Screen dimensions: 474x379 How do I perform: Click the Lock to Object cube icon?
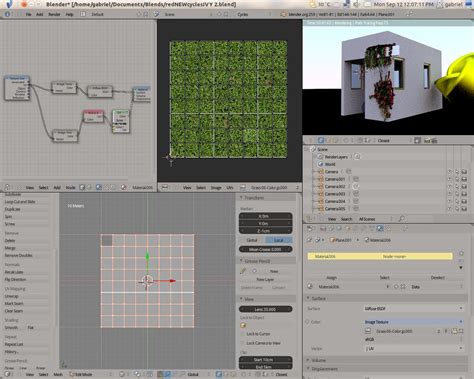243,325
